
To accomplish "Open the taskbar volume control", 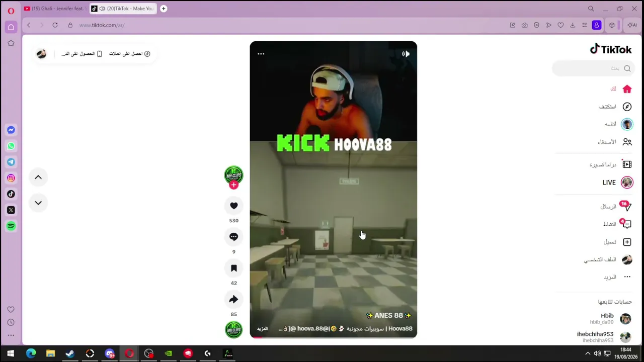I will point(597,353).
